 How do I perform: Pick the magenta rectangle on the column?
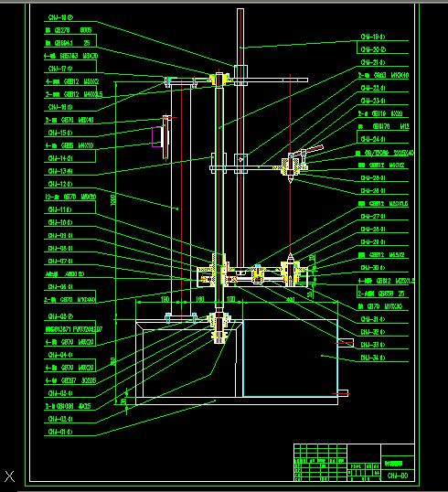click(157, 137)
